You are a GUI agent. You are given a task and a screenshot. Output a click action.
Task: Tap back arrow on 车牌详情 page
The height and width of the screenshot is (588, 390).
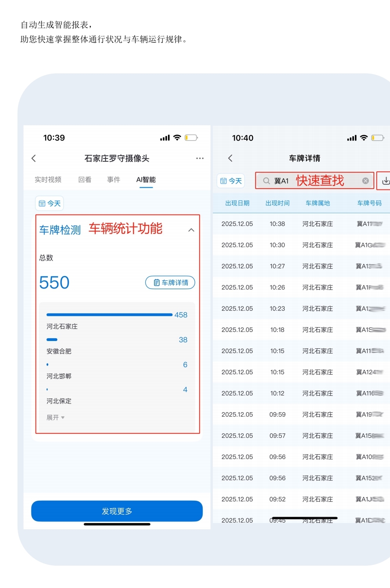point(230,158)
